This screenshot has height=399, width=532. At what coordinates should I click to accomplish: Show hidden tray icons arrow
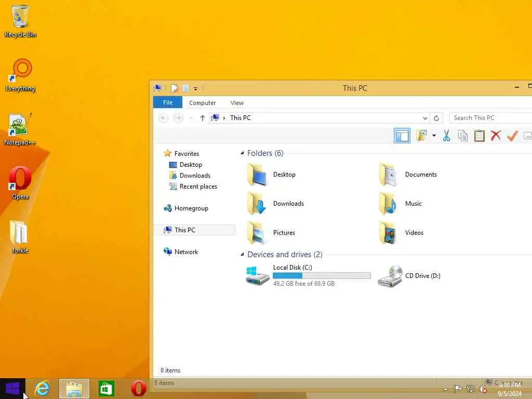pos(445,389)
